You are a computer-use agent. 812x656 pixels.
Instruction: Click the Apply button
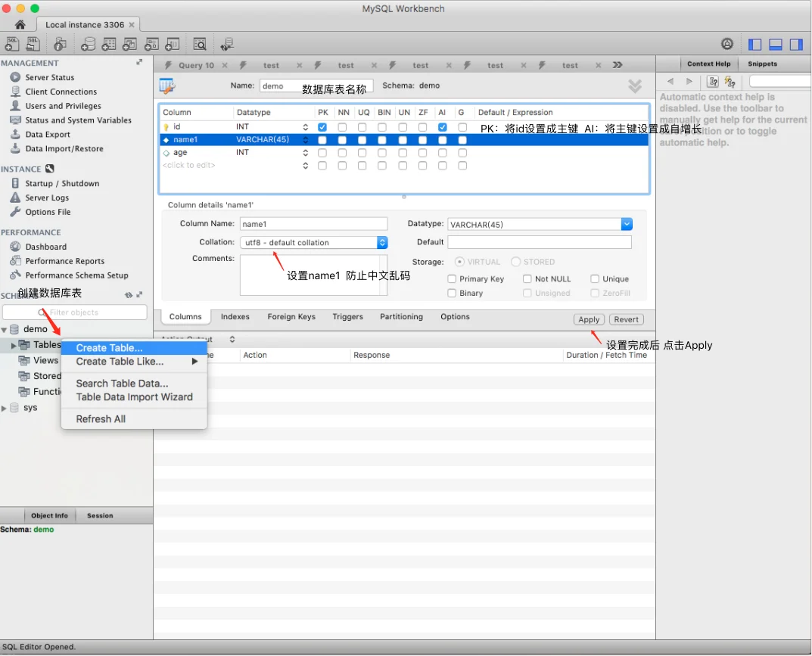point(589,319)
